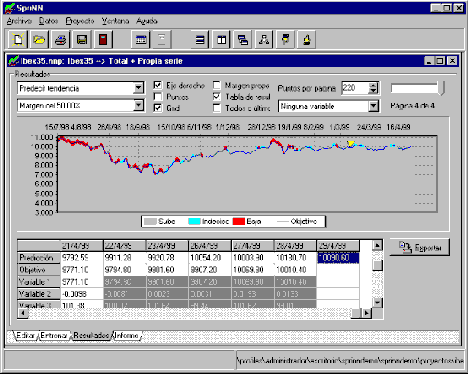Click the red book toolbar icon

tap(103, 40)
